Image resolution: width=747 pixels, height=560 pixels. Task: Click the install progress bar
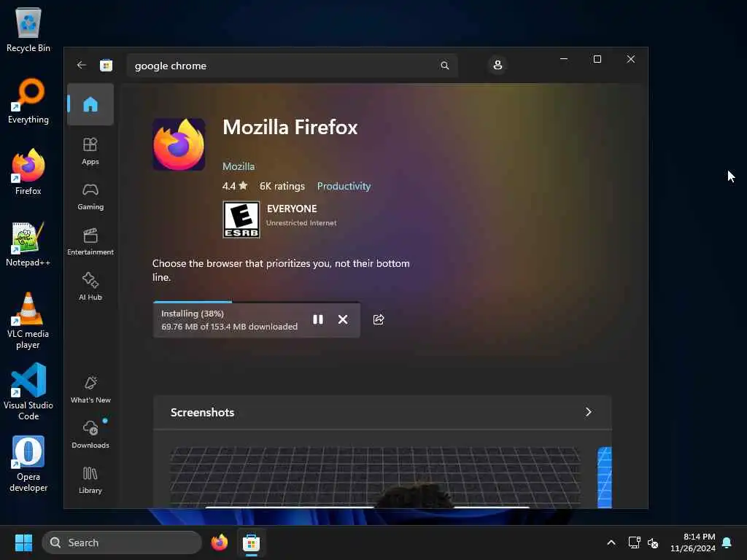point(256,302)
